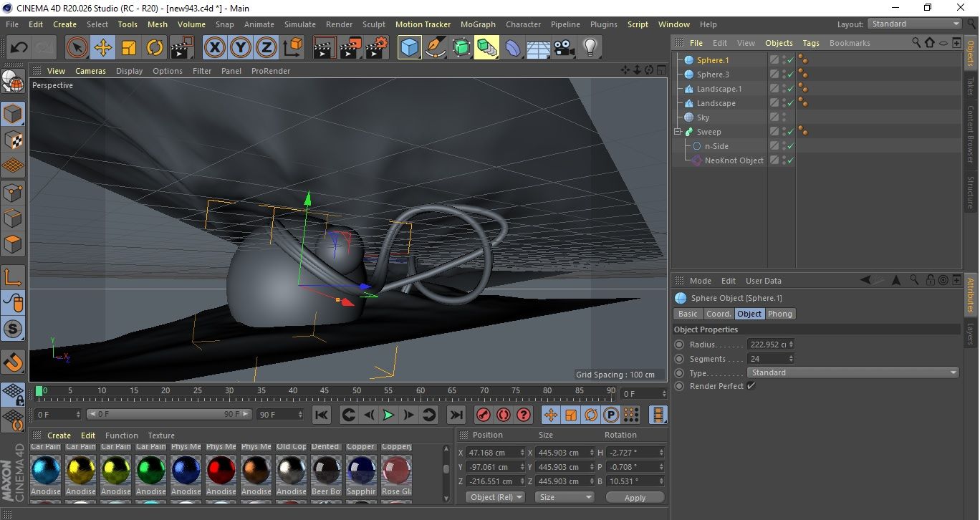
Task: Toggle Render Perfect checkbox
Action: pyautogui.click(x=751, y=386)
